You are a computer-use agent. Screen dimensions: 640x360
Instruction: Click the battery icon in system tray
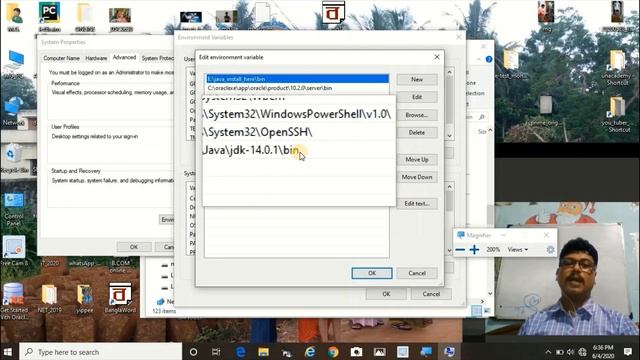tap(559, 352)
